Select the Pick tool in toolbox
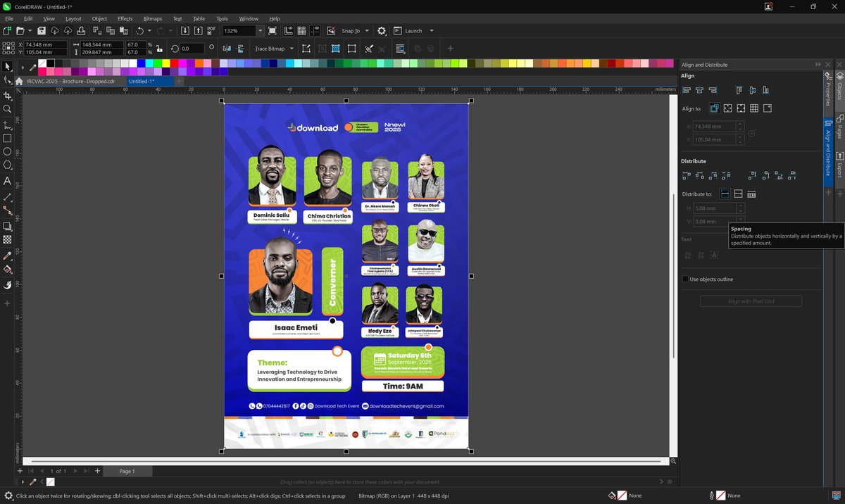This screenshot has width=845, height=504. coord(7,66)
